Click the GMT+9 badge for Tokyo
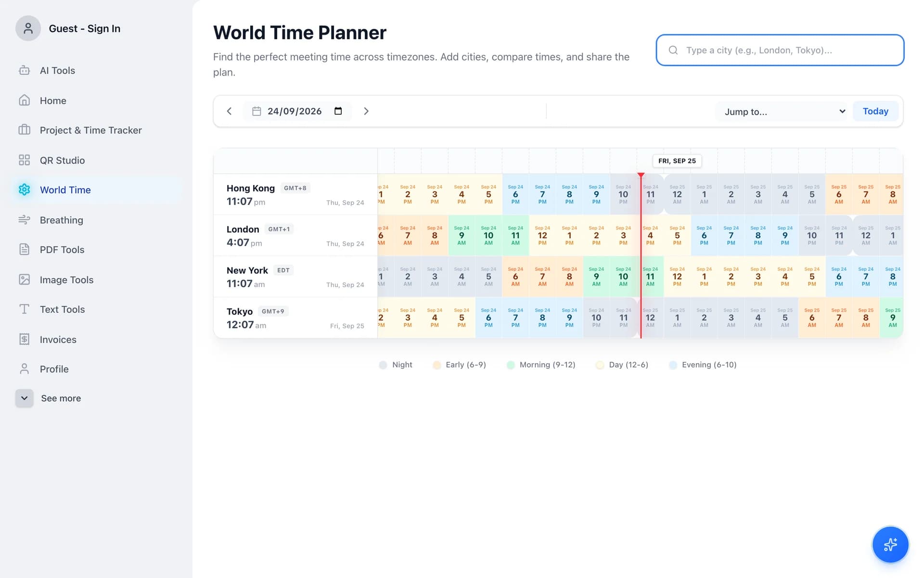Image resolution: width=924 pixels, height=578 pixels. click(273, 311)
